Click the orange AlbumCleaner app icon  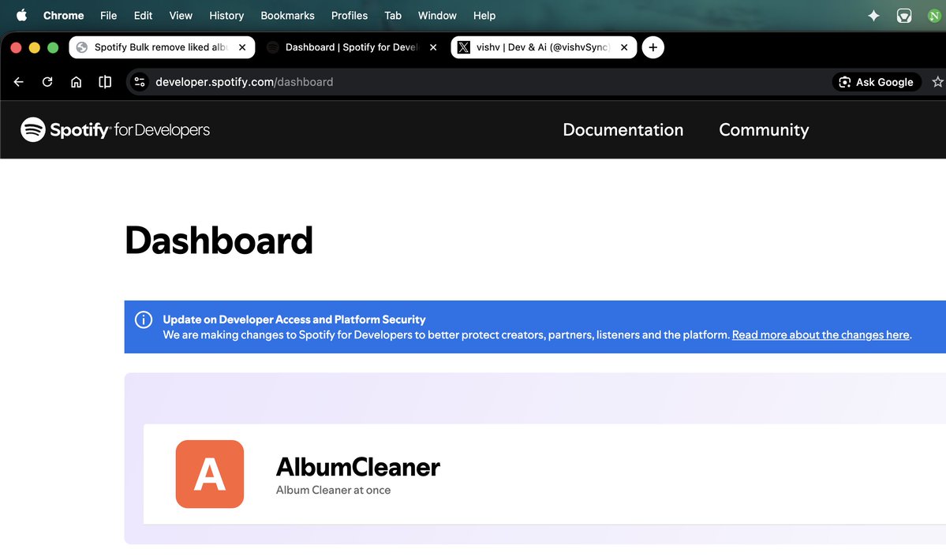tap(209, 474)
